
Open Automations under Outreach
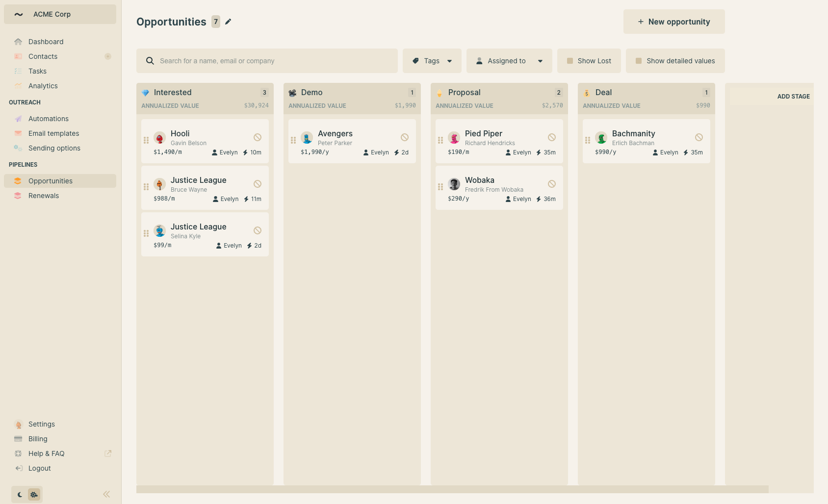tap(60, 119)
